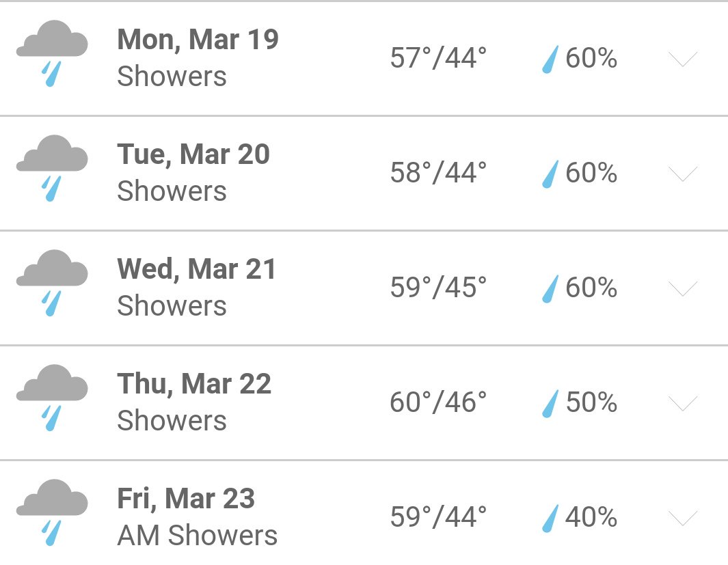Tap the 58°/44° temperature on Tuesday

click(x=438, y=173)
